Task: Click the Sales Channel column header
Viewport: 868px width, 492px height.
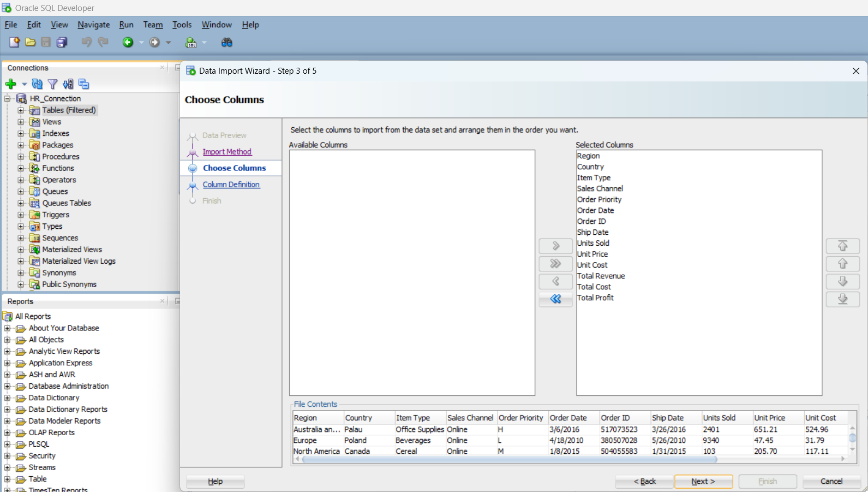Action: [471, 418]
